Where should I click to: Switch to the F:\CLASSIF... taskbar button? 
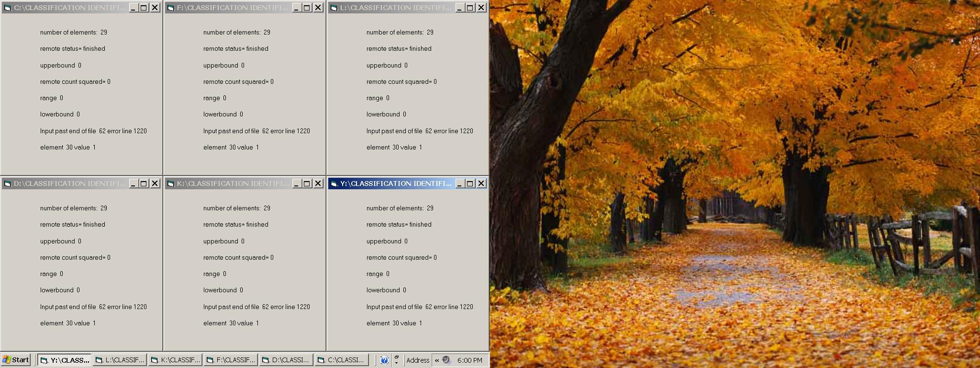231,360
